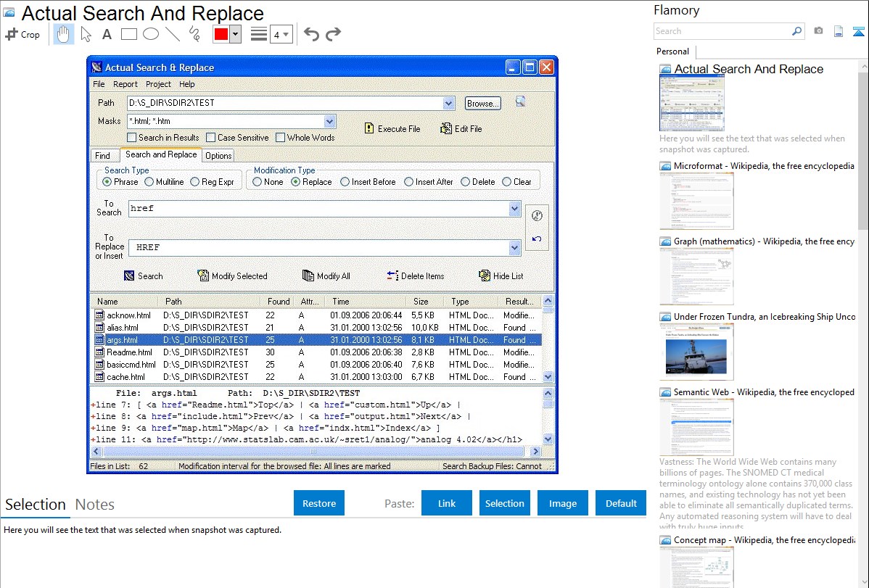Open the Microformat Wikipedia snapshot thumbnail
The width and height of the screenshot is (869, 588).
pyautogui.click(x=696, y=201)
